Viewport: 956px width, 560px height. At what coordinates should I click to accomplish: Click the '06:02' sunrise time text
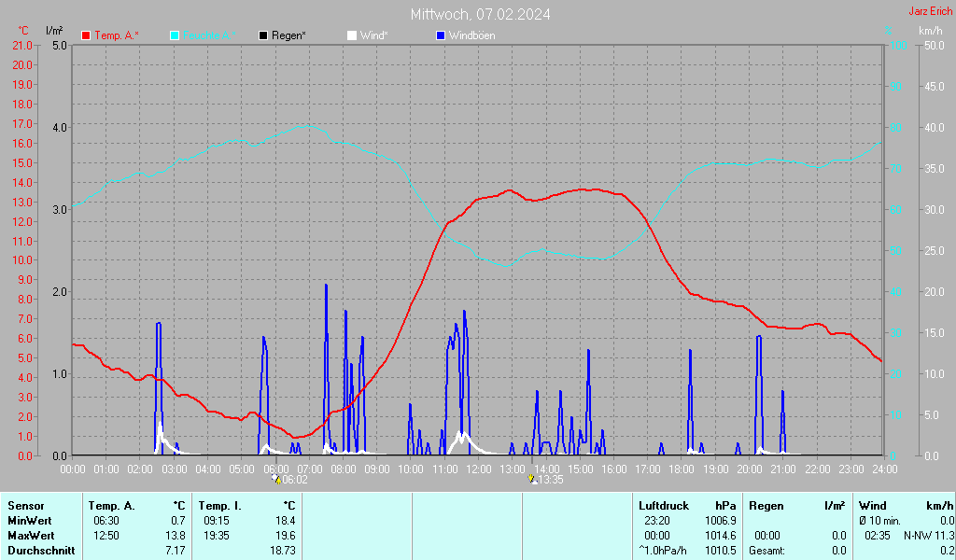click(295, 480)
